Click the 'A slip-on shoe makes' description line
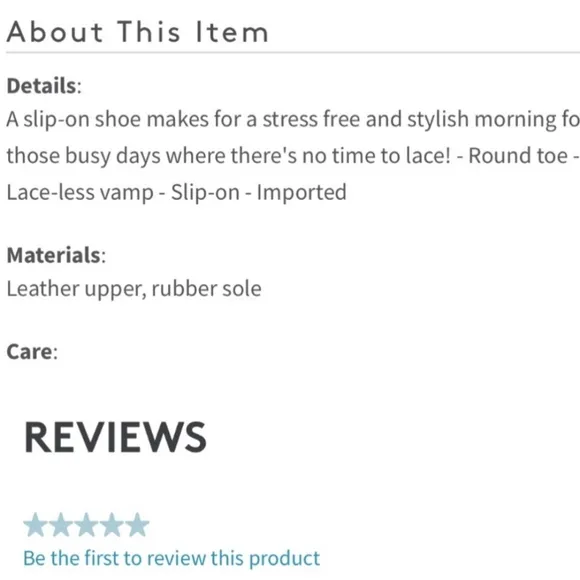 tap(293, 120)
